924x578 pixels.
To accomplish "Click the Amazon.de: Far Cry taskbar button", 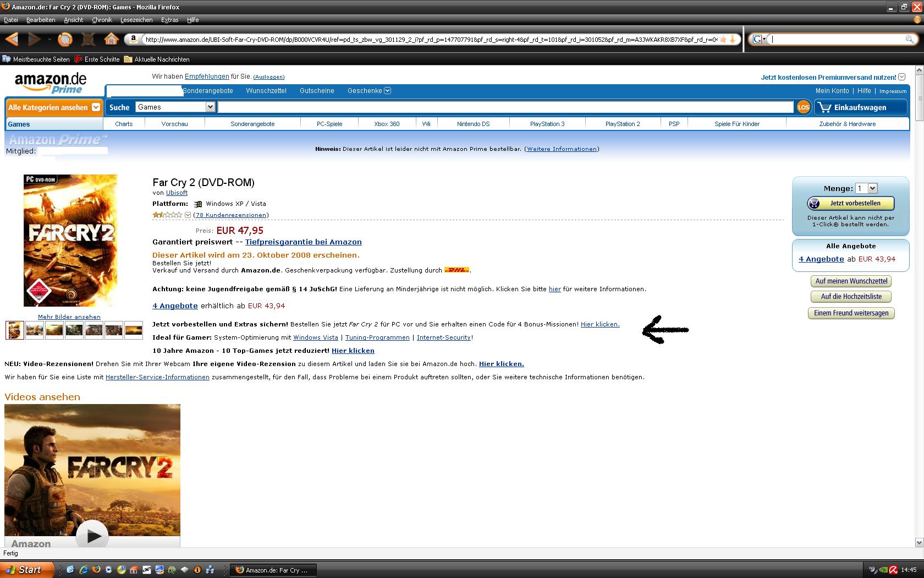I will (x=273, y=570).
